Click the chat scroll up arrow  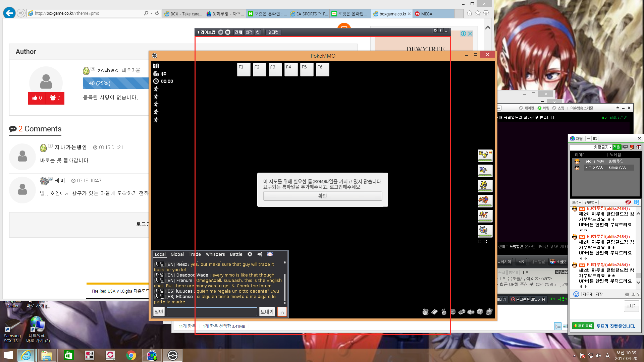(285, 262)
